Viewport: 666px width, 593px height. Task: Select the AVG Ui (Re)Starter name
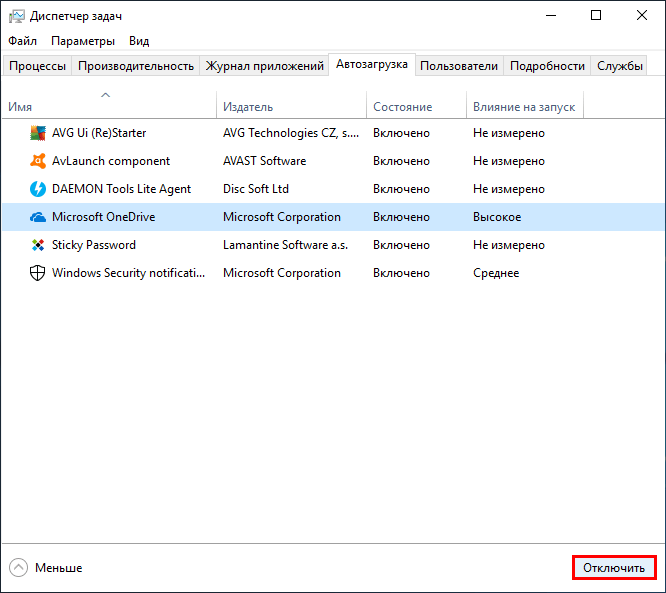tap(99, 133)
